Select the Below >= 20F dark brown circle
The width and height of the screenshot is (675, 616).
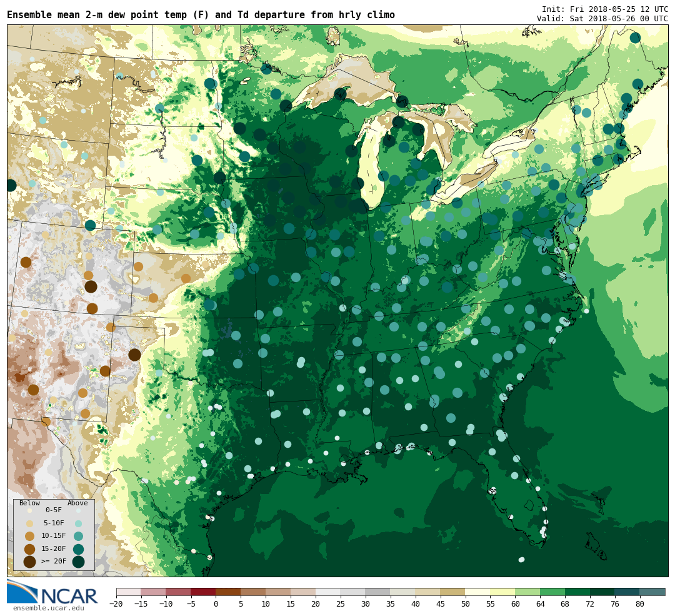(x=30, y=562)
